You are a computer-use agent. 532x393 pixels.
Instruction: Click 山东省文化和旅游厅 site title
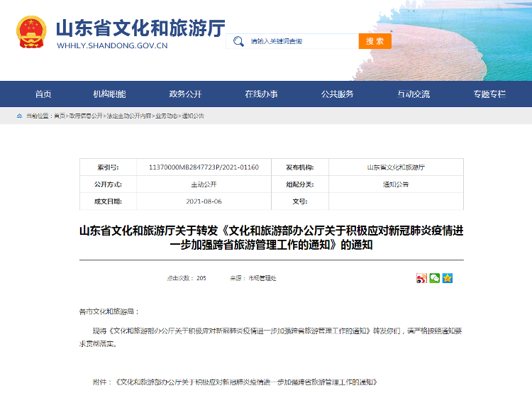(x=140, y=28)
